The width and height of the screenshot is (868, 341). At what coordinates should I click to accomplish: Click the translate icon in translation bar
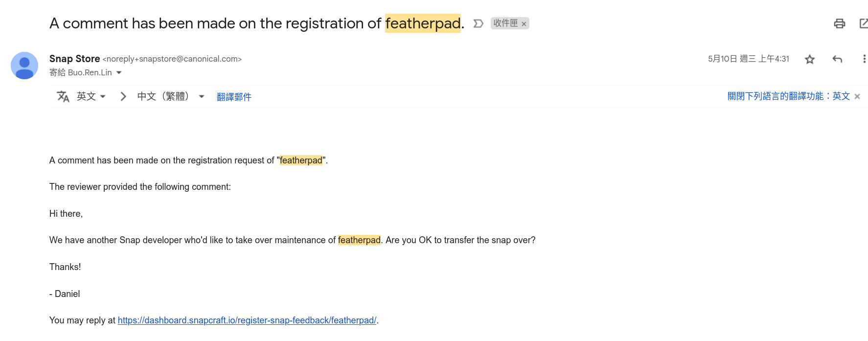pos(63,96)
